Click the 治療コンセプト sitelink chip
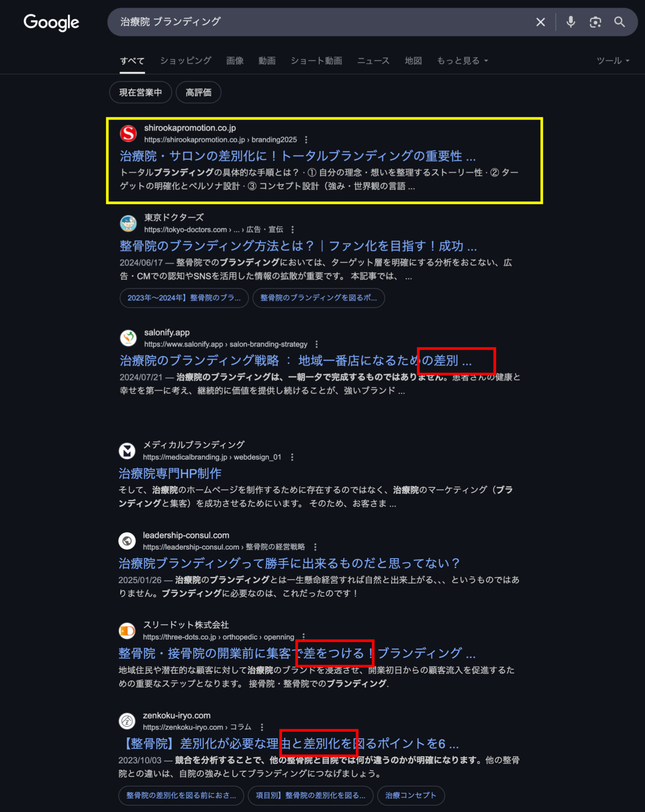 [x=411, y=796]
